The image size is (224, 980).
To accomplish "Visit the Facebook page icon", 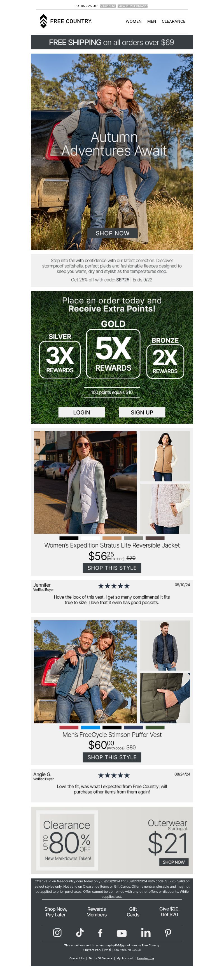I will click(x=100, y=933).
